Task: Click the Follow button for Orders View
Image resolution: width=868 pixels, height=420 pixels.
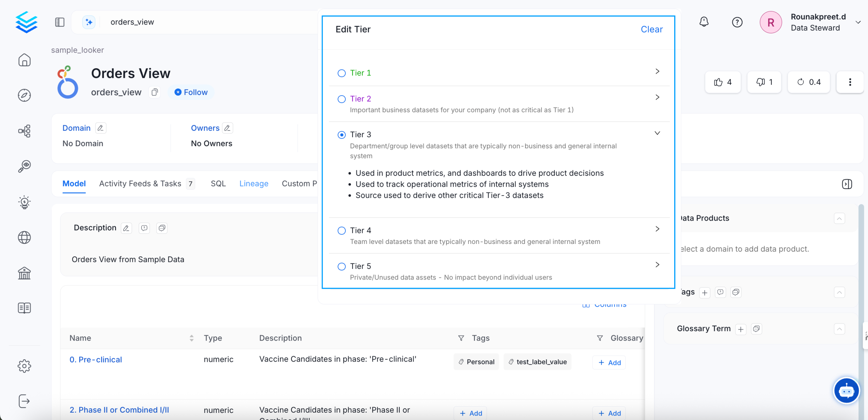Action: [x=191, y=92]
